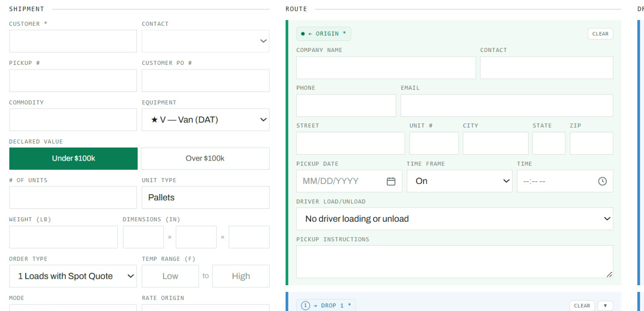Focus the High temp range field
644x311 pixels.
click(241, 276)
